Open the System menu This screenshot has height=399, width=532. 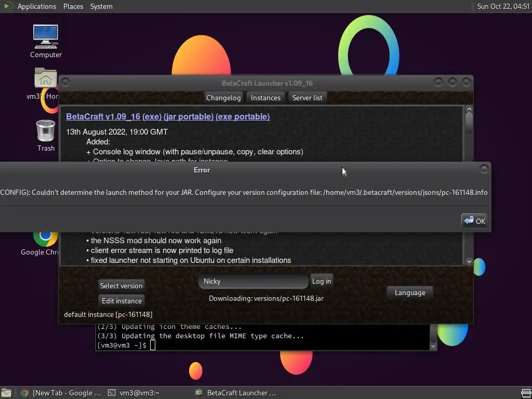101,6
